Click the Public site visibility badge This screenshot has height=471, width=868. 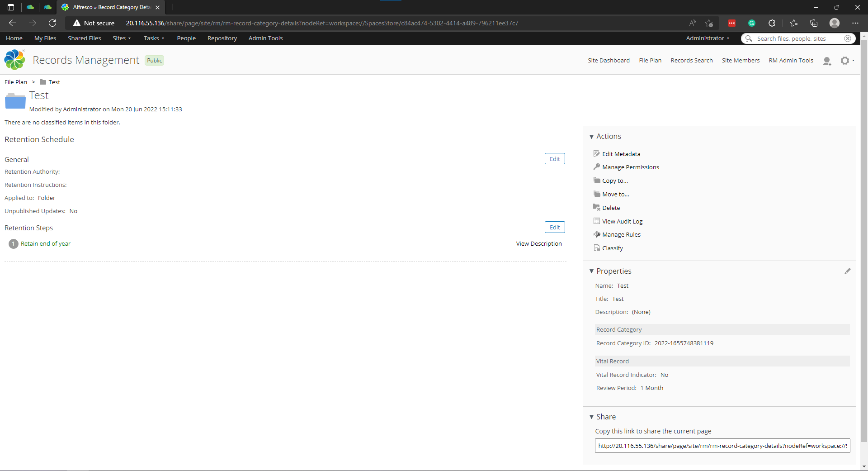point(154,61)
